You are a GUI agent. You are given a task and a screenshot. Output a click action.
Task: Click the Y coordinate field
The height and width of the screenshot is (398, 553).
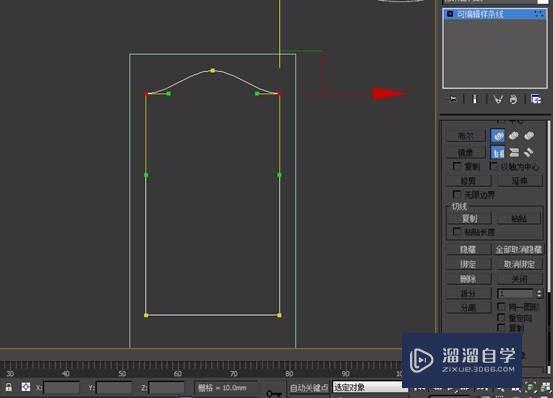pos(114,388)
